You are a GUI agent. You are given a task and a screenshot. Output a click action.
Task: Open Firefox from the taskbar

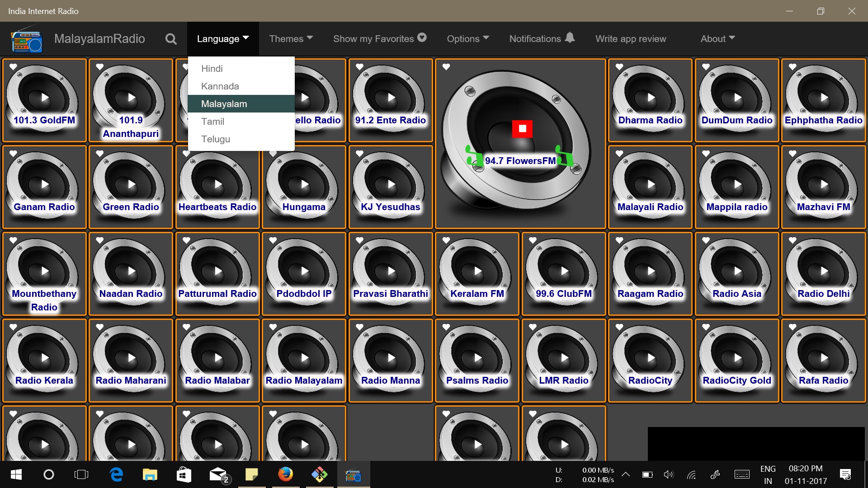click(285, 474)
